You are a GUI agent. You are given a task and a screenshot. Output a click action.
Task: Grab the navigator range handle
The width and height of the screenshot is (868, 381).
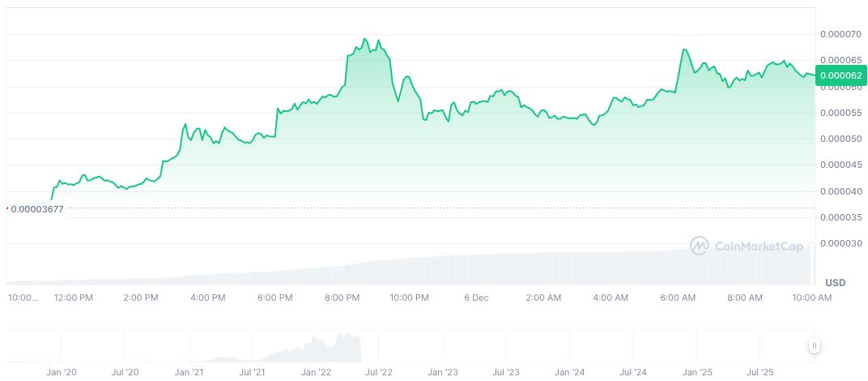click(x=815, y=345)
